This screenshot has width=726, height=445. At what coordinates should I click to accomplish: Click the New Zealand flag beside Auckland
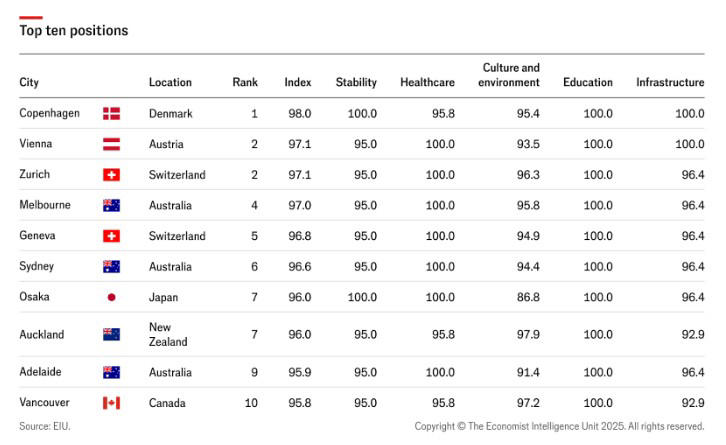(111, 335)
